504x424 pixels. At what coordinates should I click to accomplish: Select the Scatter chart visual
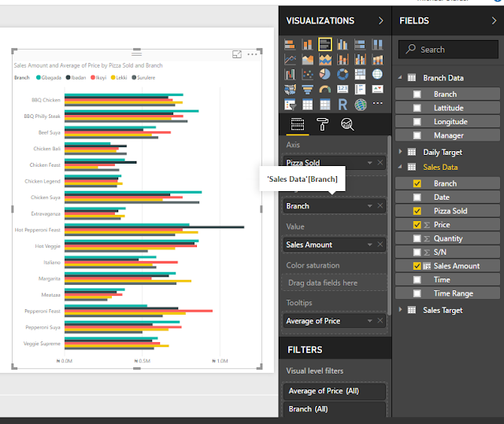coord(307,74)
